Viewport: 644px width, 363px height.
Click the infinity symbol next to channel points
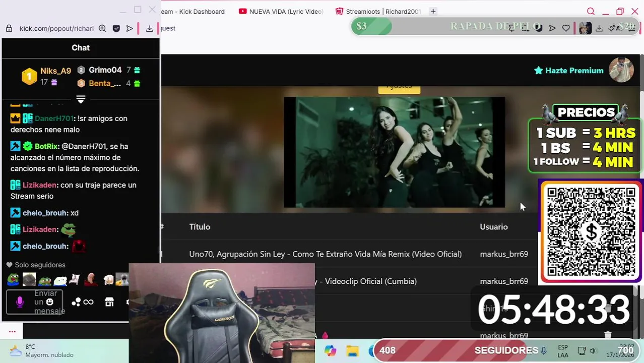coord(88,302)
